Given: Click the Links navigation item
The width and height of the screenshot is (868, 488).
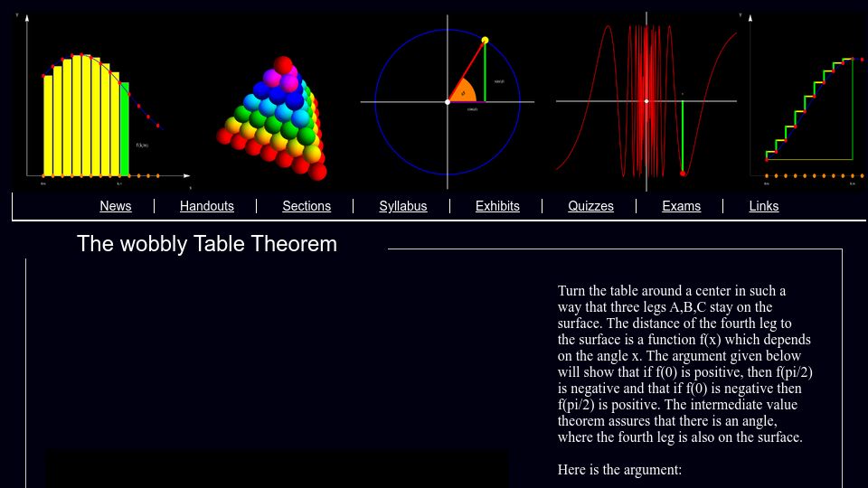Looking at the screenshot, I should (x=763, y=206).
